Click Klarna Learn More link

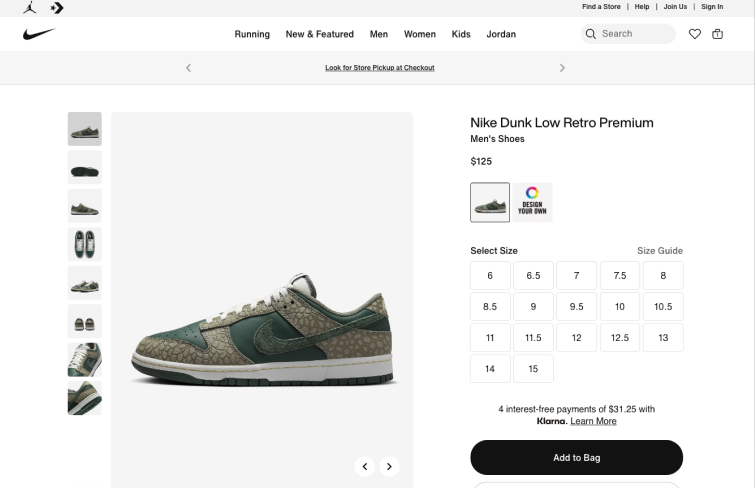[593, 421]
